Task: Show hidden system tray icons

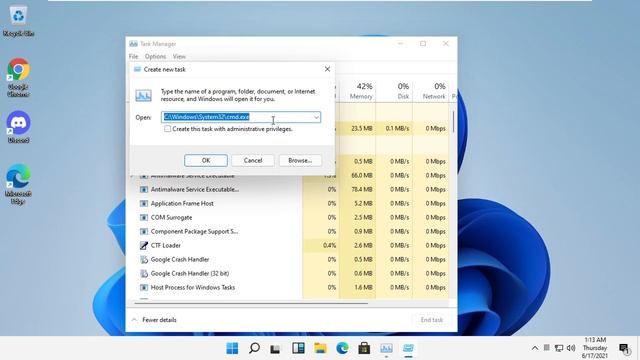Action: coord(535,348)
